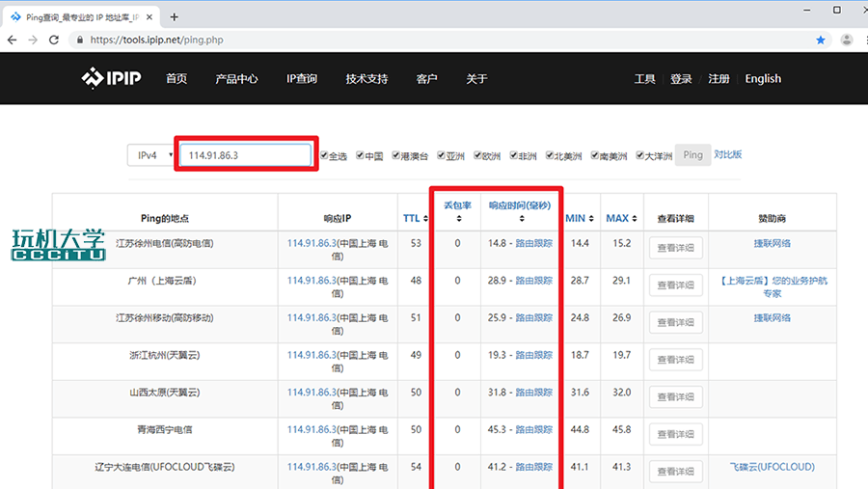Click the browser profile avatar icon
This screenshot has height=489, width=868.
(x=847, y=41)
